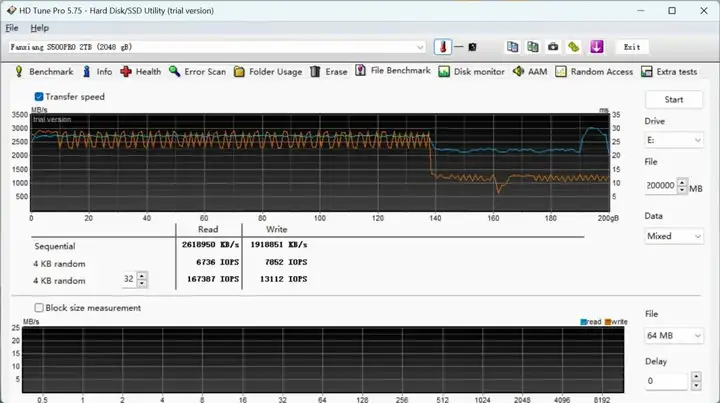Enable the Block size measurement checkbox

pos(39,308)
